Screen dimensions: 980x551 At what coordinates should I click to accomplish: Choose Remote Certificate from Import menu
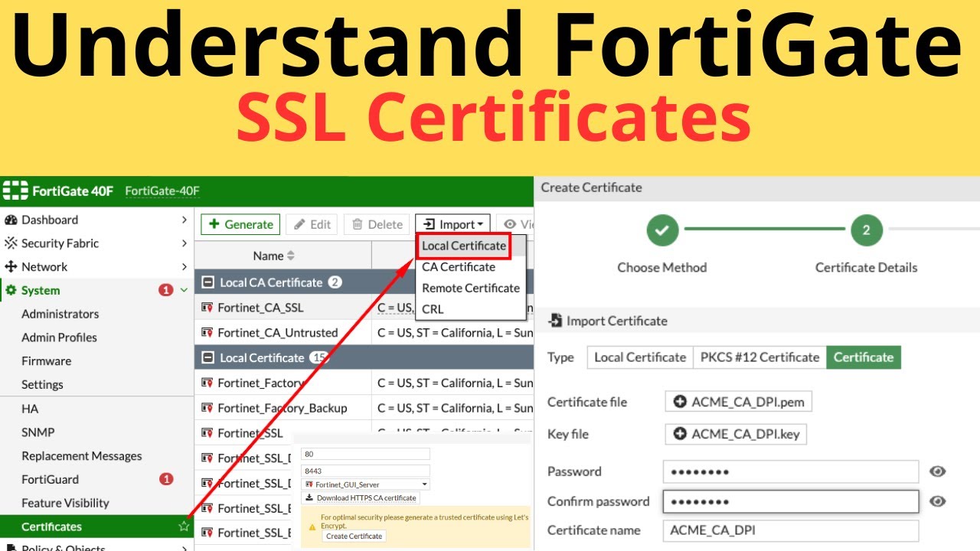point(471,289)
